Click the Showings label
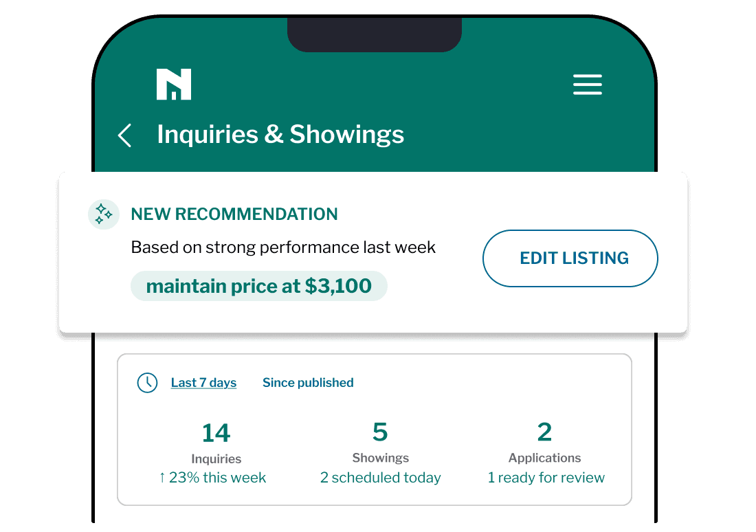The width and height of the screenshot is (756, 532). pyautogui.click(x=380, y=458)
